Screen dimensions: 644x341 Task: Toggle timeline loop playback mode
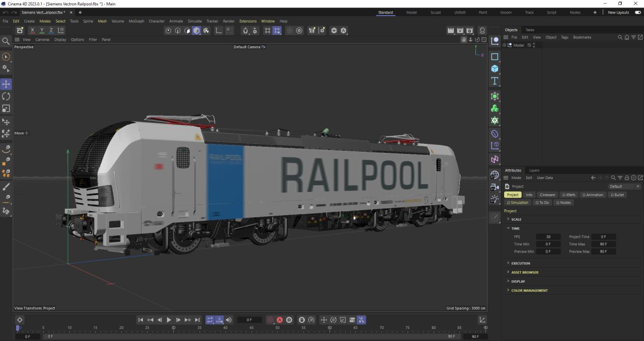coord(210,320)
